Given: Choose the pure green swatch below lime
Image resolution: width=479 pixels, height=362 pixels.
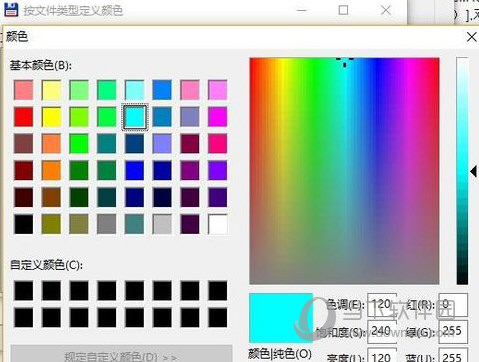Looking at the screenshot, I should click(79, 144).
